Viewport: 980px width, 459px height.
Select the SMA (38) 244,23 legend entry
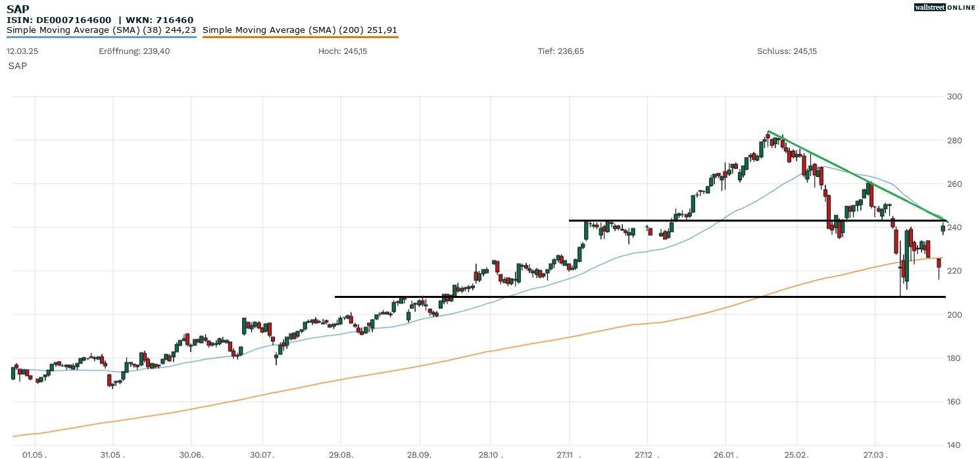(101, 30)
